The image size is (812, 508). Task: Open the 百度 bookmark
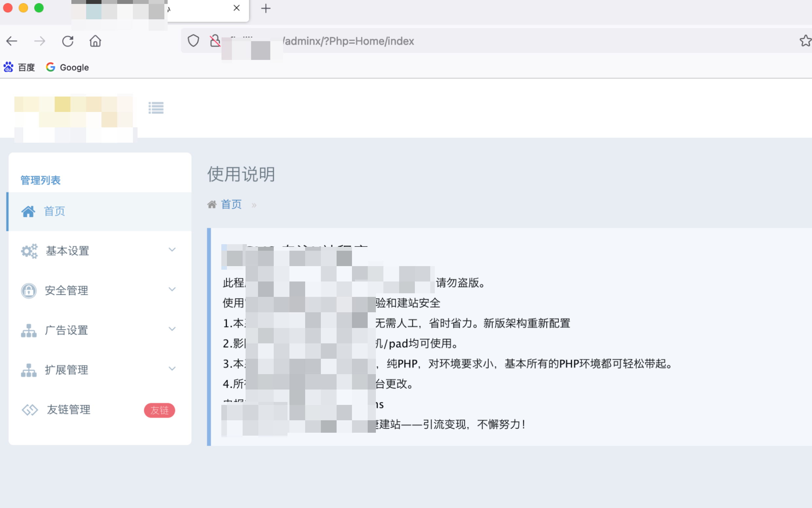pos(19,67)
